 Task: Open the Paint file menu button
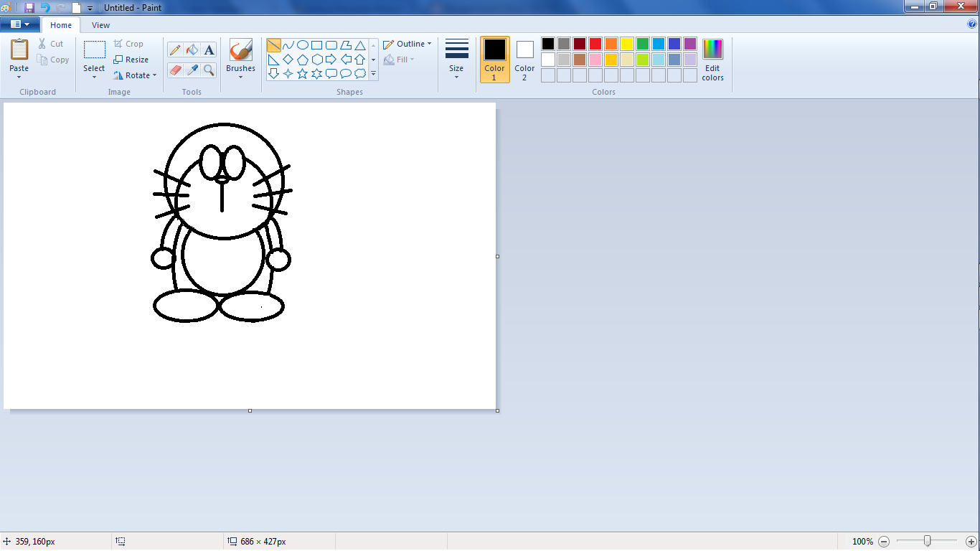click(x=20, y=24)
